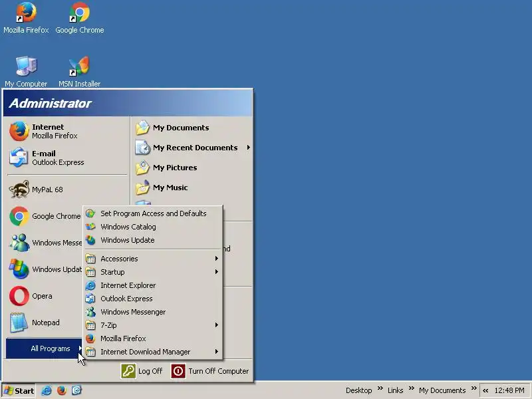The width and height of the screenshot is (532, 399).
Task: Click Turn Off Computer text label
Action: pyautogui.click(x=219, y=371)
